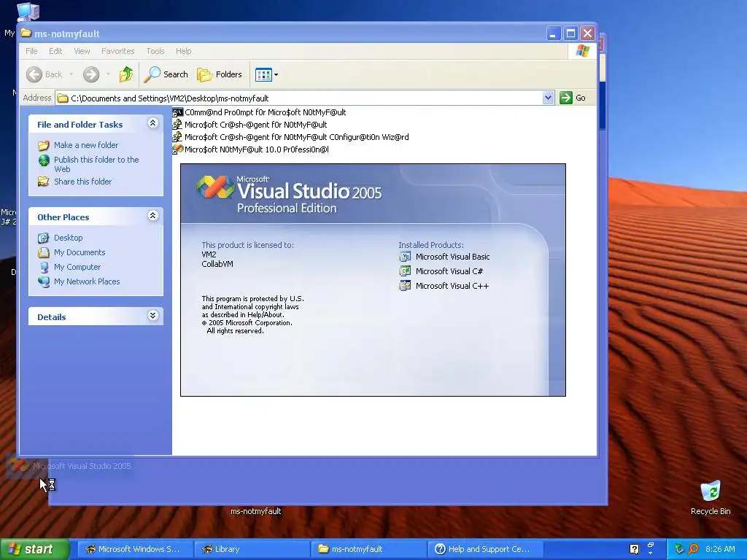Image resolution: width=747 pixels, height=560 pixels.
Task: Open the Help menu
Action: click(x=183, y=51)
